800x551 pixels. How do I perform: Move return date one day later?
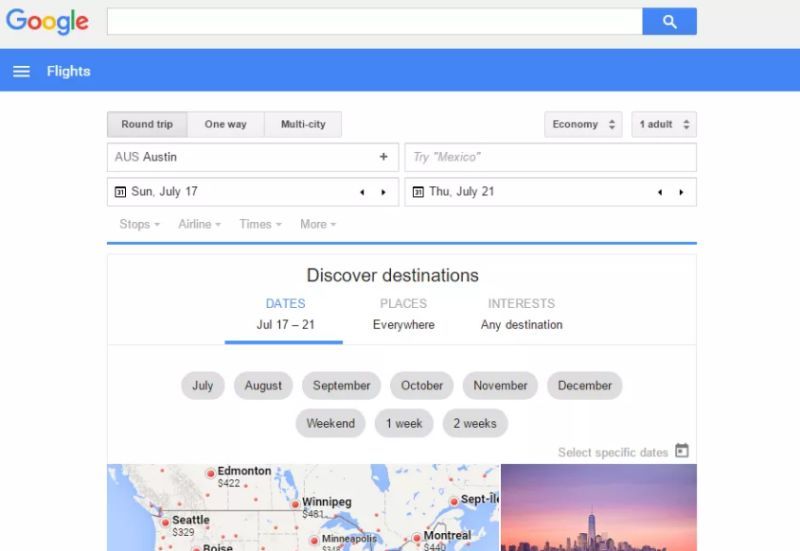681,192
